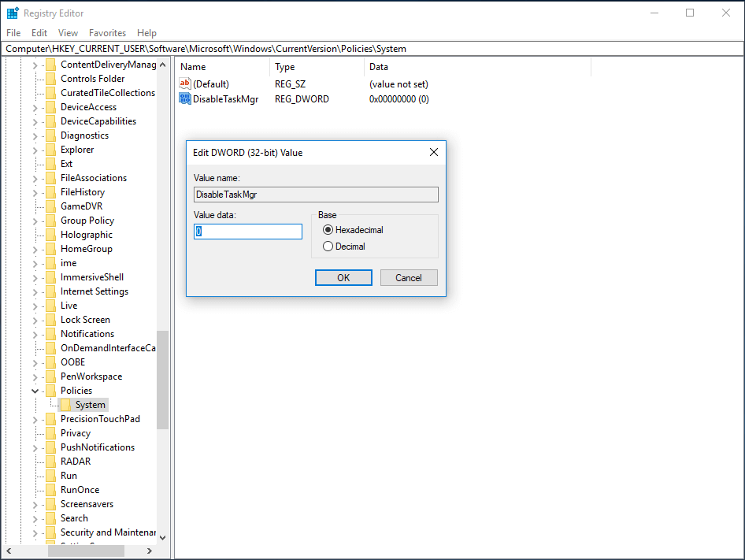Click the Registry Editor icon in the title bar

click(12, 13)
